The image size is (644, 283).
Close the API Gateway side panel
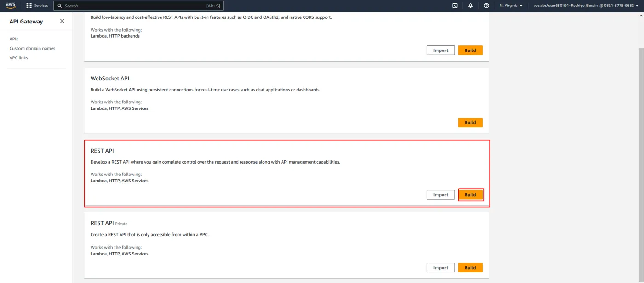(x=62, y=21)
